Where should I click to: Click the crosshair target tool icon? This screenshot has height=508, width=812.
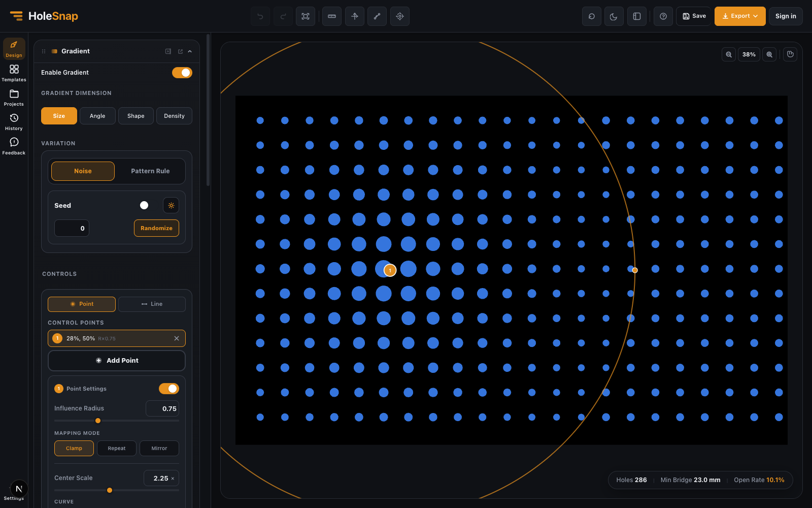tap(400, 16)
